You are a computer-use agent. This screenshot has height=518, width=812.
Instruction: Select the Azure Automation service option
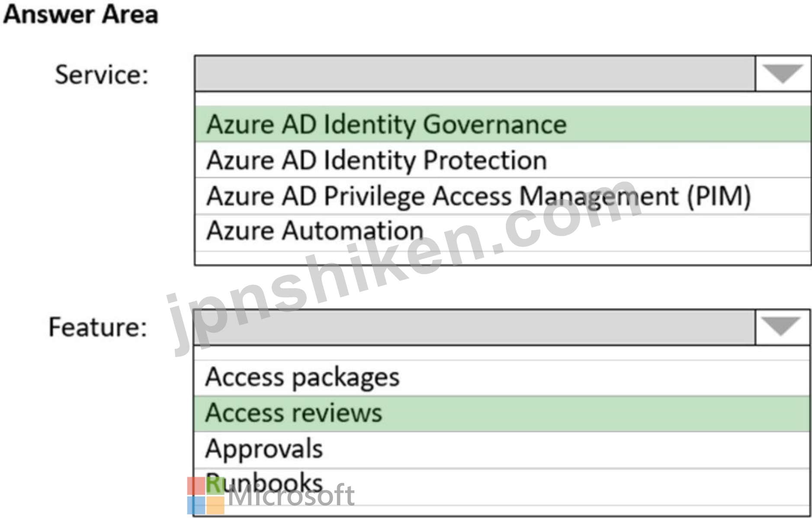315,231
